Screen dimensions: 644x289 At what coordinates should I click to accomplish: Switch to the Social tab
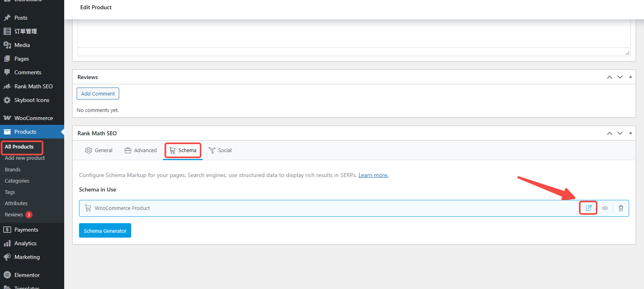point(220,151)
